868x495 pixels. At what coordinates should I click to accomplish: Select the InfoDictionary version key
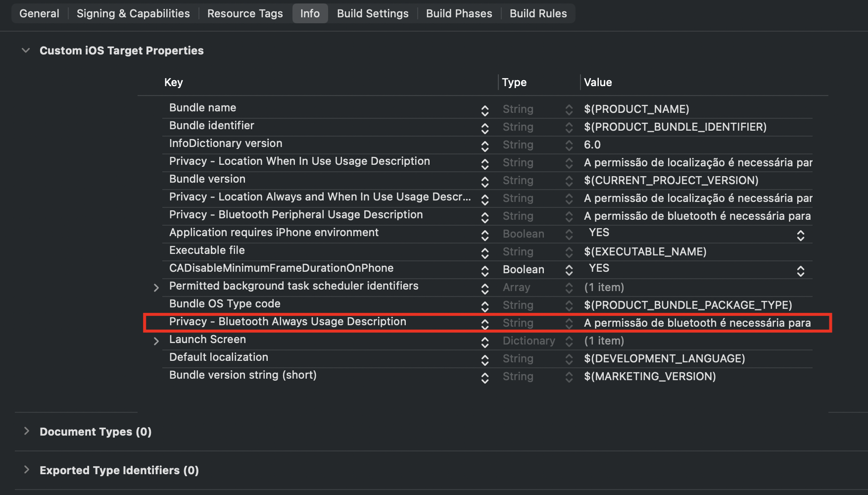coord(226,143)
